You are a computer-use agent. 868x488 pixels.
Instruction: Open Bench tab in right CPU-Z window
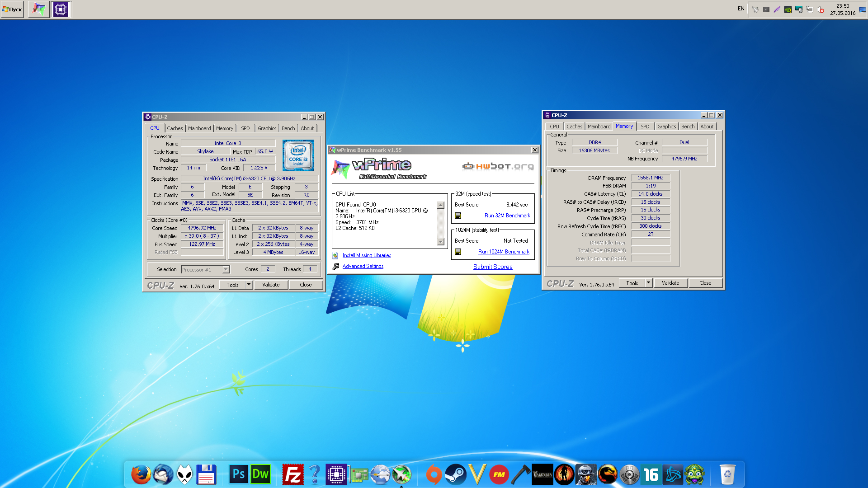point(688,127)
